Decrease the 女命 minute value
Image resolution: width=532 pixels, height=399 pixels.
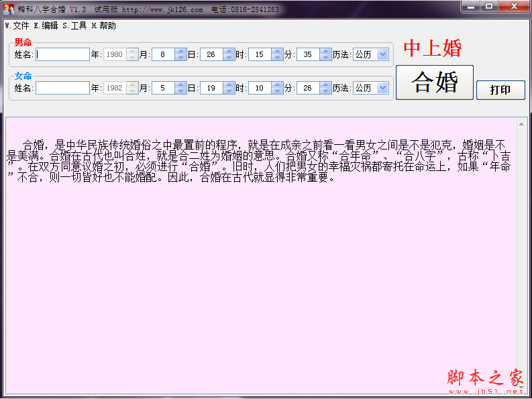[325, 91]
